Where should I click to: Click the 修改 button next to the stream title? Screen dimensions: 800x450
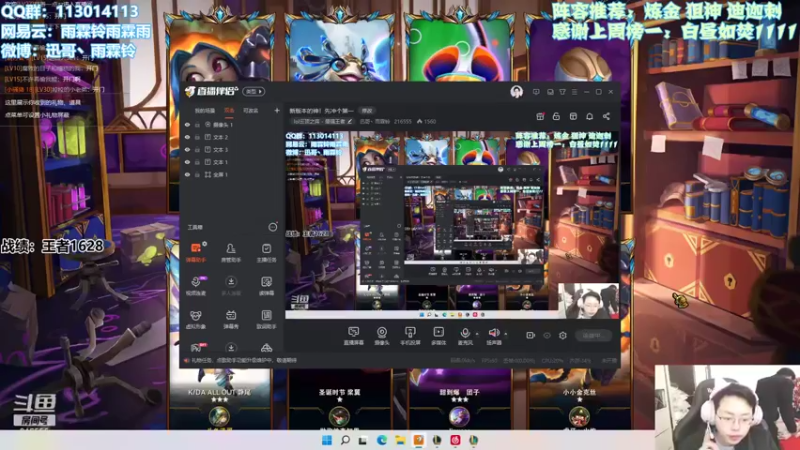tap(367, 111)
